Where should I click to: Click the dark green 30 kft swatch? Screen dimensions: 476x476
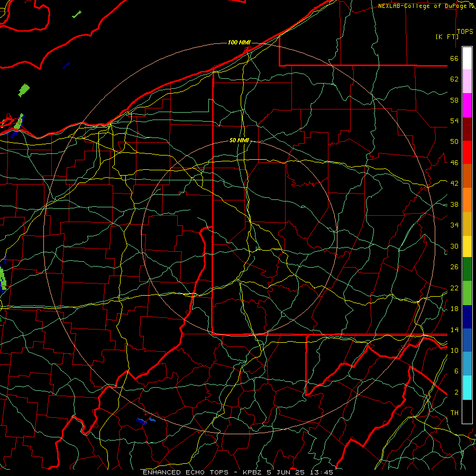(467, 269)
